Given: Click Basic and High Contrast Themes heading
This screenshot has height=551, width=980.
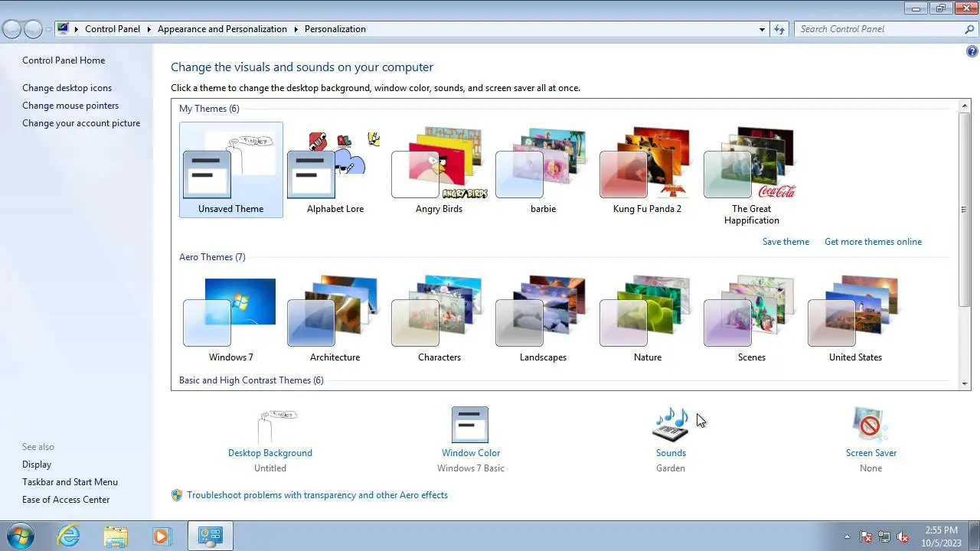Looking at the screenshot, I should click(251, 380).
